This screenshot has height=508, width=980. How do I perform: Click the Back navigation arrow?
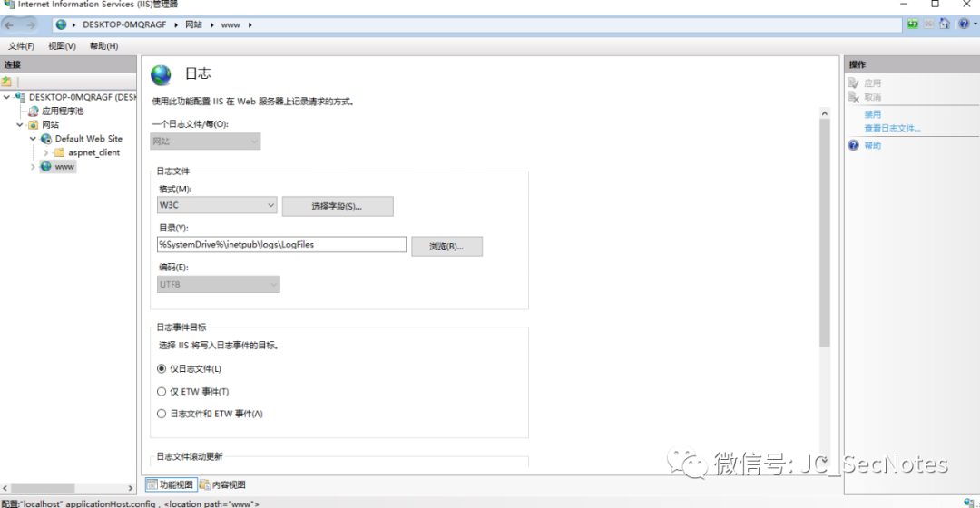9,25
